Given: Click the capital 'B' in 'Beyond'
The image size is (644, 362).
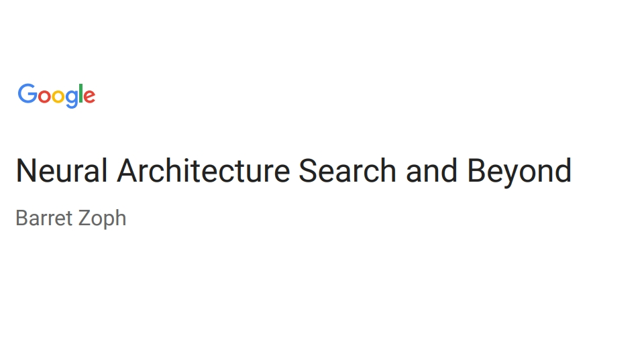Looking at the screenshot, I should 476,171.
